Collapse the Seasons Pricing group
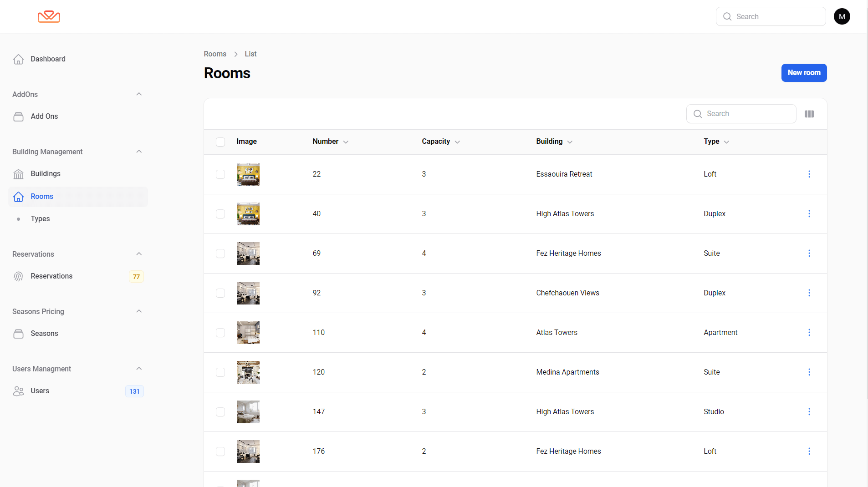This screenshot has height=487, width=868. coord(139,311)
